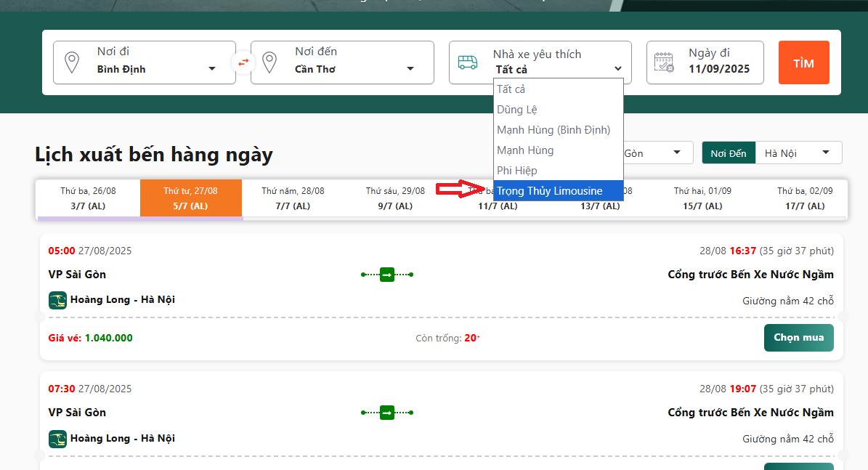Pick Mạnh Hùng (Bình Định) option

click(553, 130)
